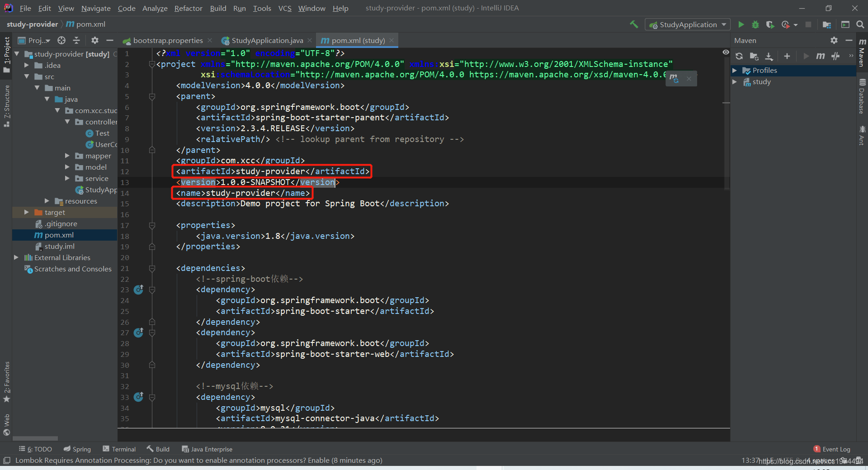The height and width of the screenshot is (470, 868).
Task: Toggle Offline Mode in Maven toolbar
Action: point(836,56)
